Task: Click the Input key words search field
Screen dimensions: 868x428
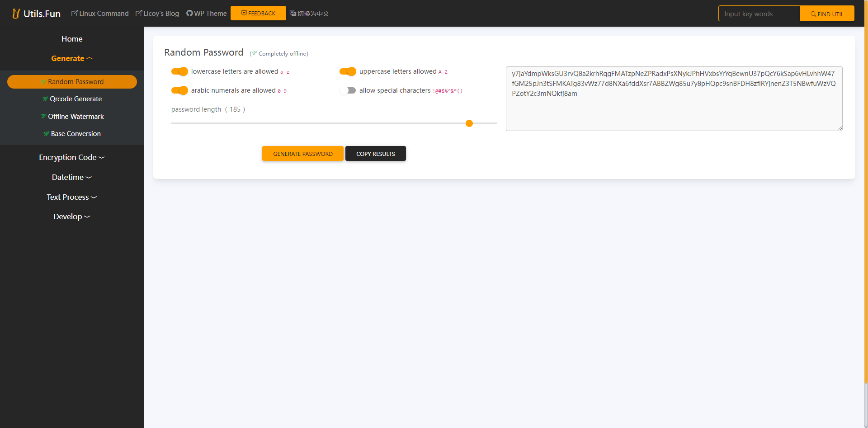Action: click(x=759, y=14)
